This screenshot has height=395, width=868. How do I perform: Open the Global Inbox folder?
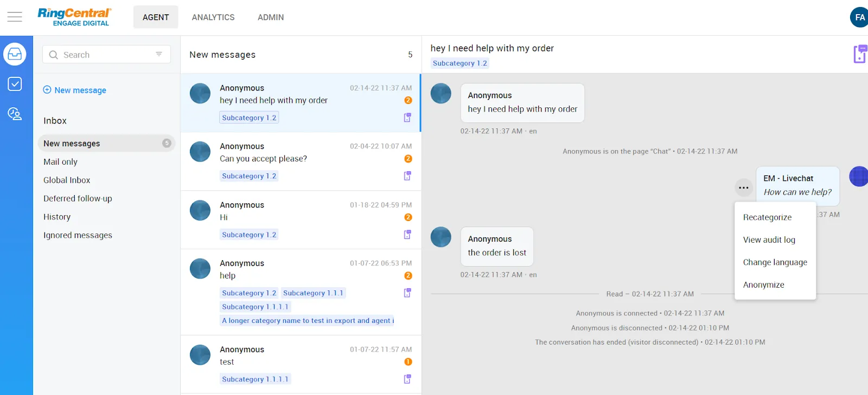tap(67, 180)
